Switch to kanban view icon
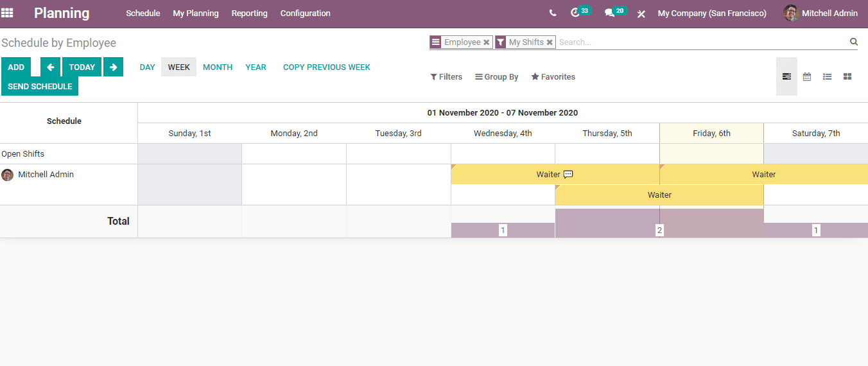Viewport: 868px width, 366px height. click(847, 76)
